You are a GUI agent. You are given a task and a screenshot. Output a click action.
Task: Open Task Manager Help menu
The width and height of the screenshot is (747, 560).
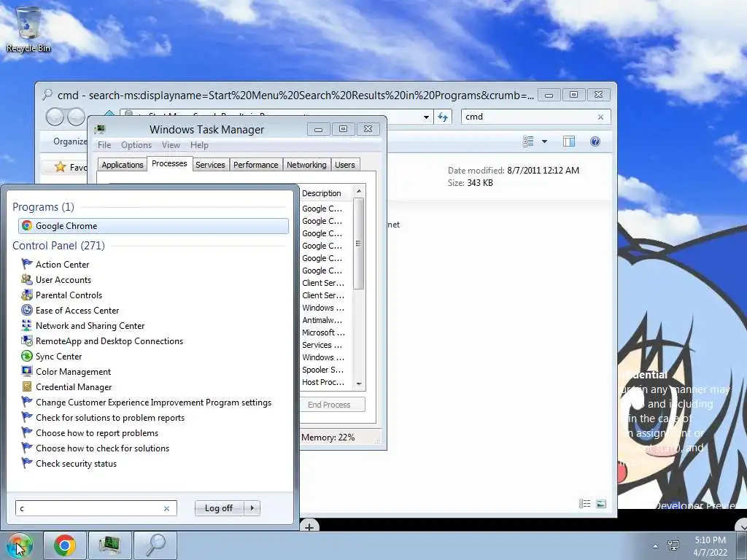(x=199, y=145)
